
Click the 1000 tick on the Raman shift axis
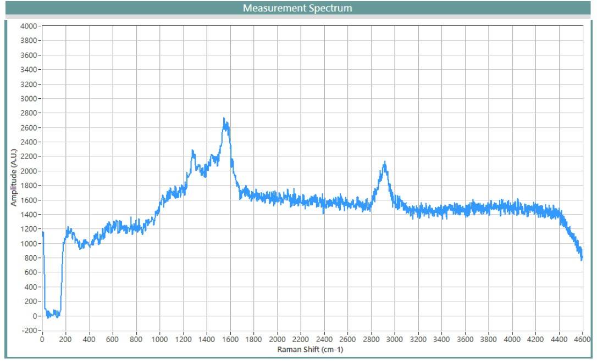pyautogui.click(x=160, y=339)
